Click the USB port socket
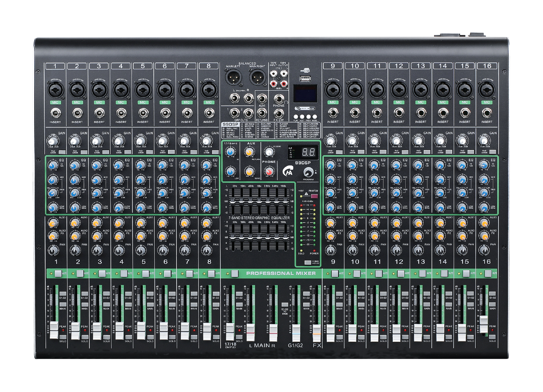Viewport: 543px width, 392px height. click(x=305, y=78)
